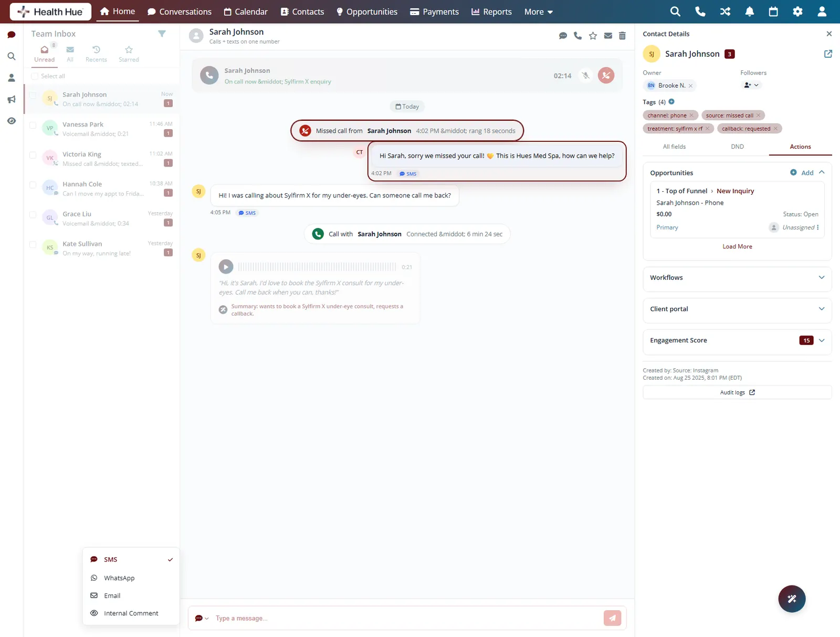This screenshot has width=840, height=637.
Task: Click the Type a message field
Action: pyautogui.click(x=407, y=618)
